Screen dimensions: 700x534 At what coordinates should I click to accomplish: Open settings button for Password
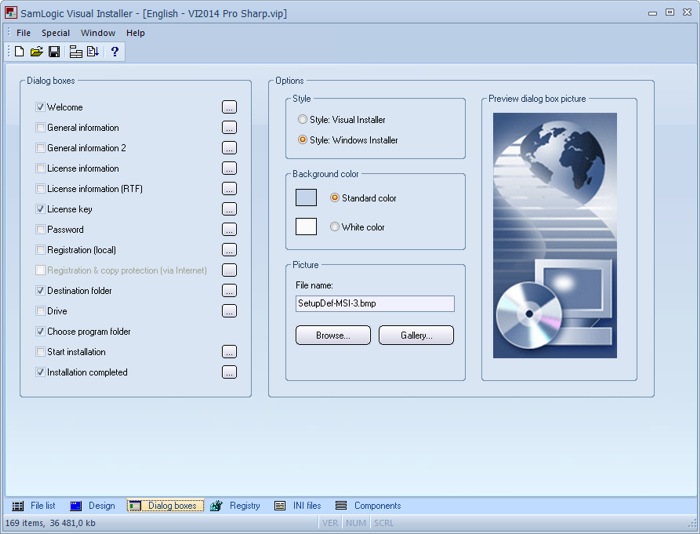(229, 229)
